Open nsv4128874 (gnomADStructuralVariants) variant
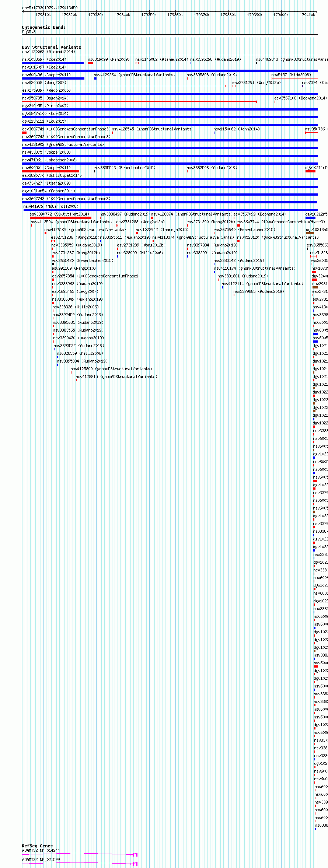Viewport: 328px width, 868px height. (x=192, y=214)
